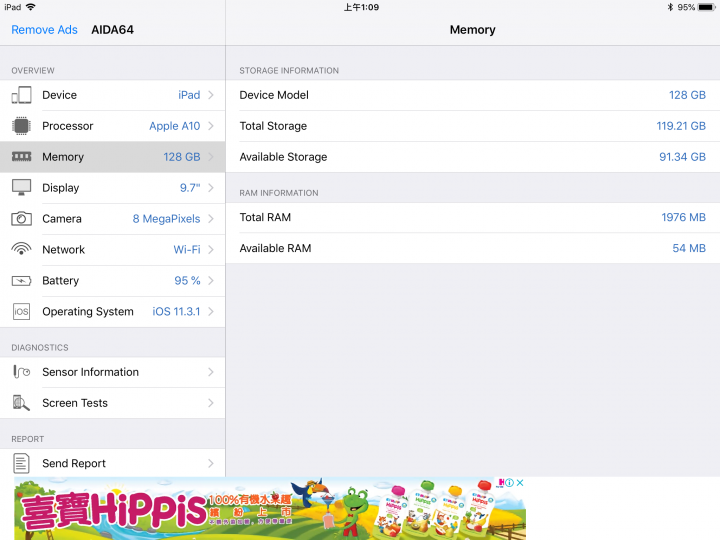
Task: Expand the Operating System row chevron
Action: coord(211,311)
